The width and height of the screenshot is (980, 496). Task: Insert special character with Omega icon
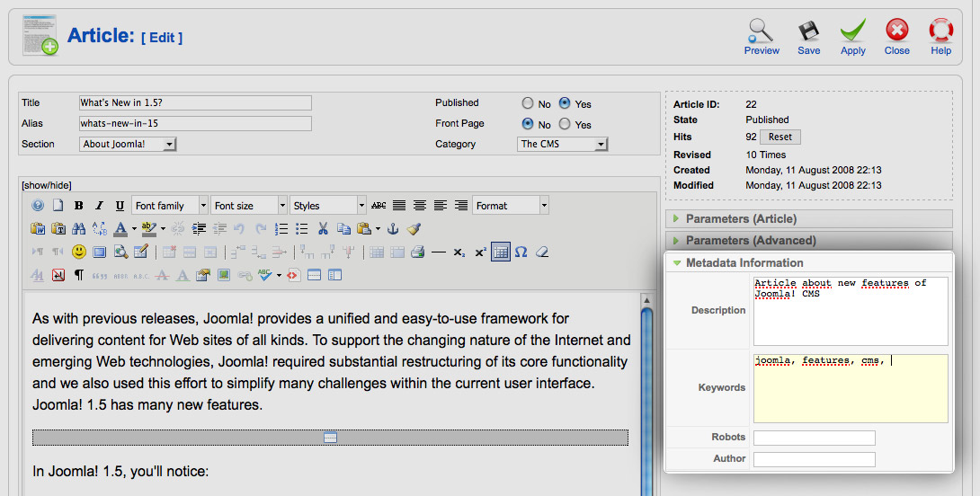[x=521, y=252]
